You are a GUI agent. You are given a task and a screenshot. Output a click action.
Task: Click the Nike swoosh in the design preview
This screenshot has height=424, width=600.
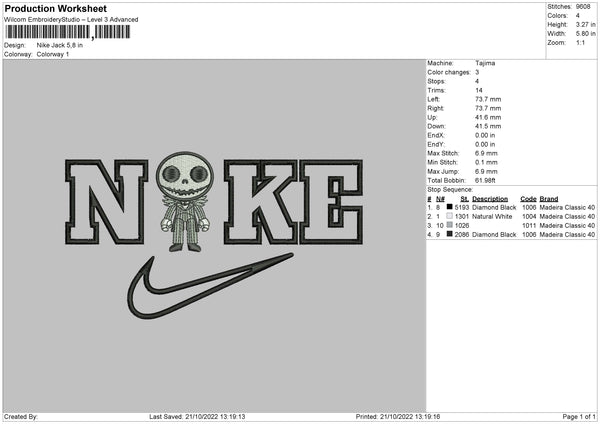(x=210, y=285)
